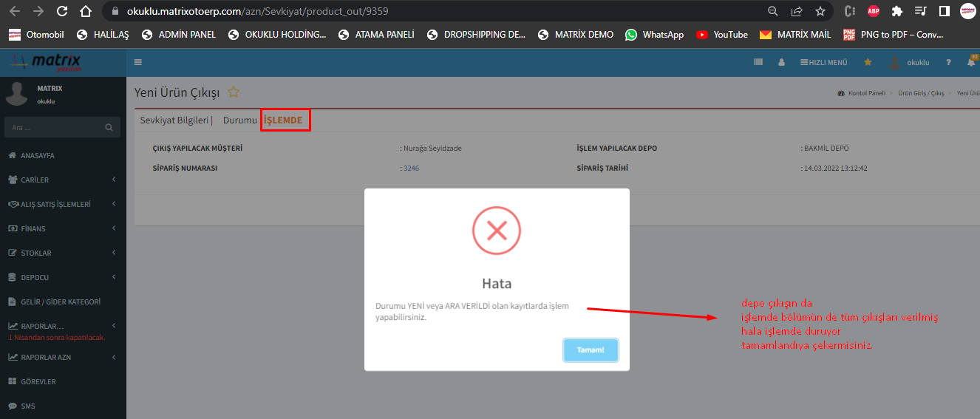The width and height of the screenshot is (980, 419).
Task: Open HIZLI MENÜ in top bar
Action: [x=823, y=63]
